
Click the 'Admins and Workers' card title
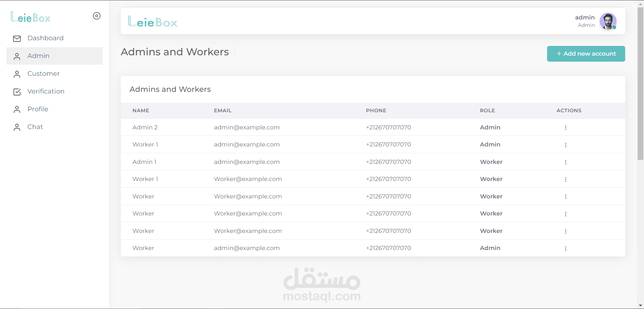click(x=170, y=89)
